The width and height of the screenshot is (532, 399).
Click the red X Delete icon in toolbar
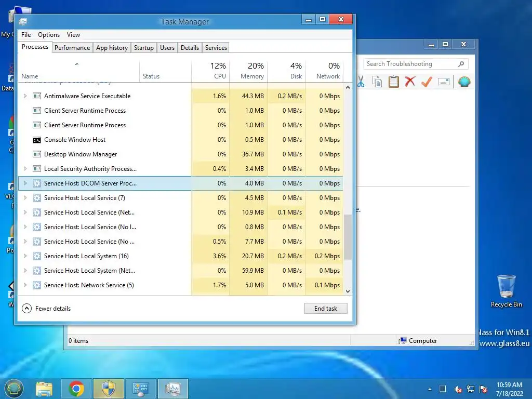pos(410,82)
